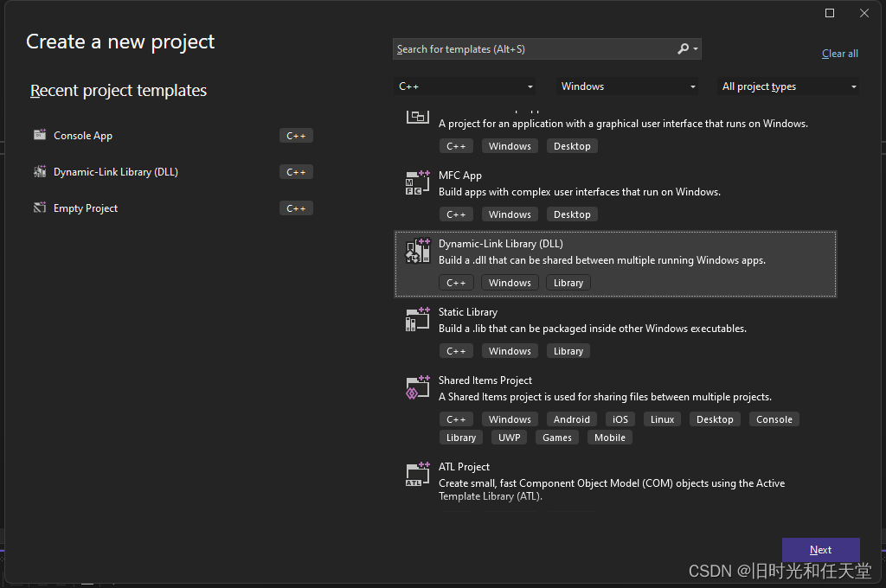
Task: Click the iOS tag under Shared Items Project
Action: coord(620,419)
